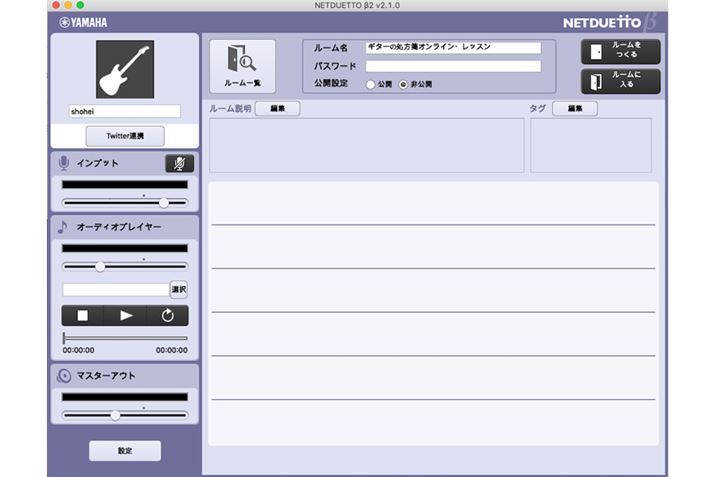The image size is (715, 477).
Task: Click the tag display box
Action: pos(591,145)
